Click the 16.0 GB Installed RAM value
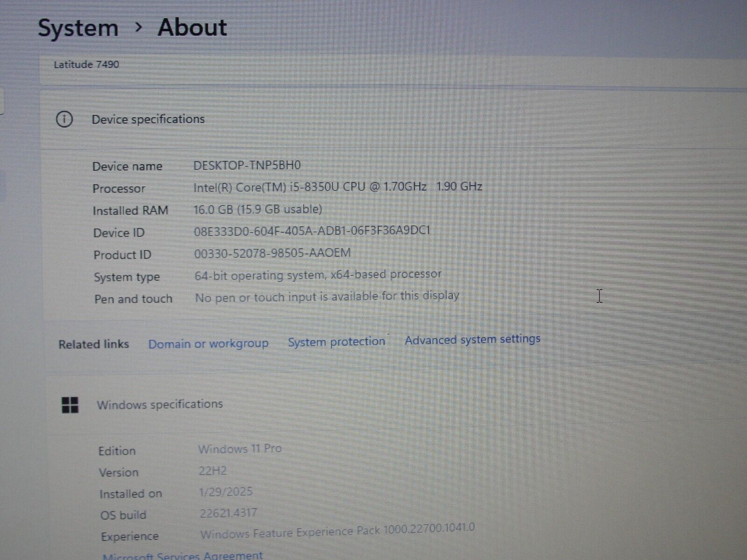Screen dimensions: 747x560 pyautogui.click(x=258, y=210)
